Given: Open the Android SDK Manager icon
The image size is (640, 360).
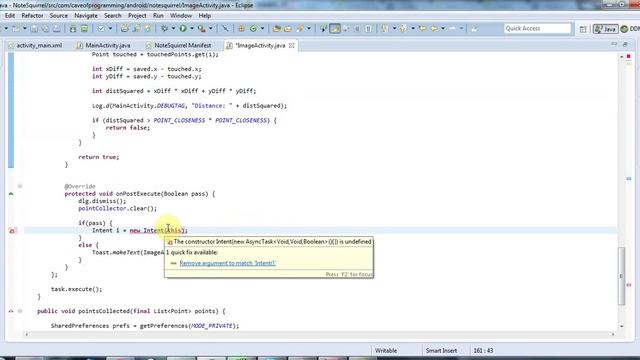Looking at the screenshot, I should point(73,29).
